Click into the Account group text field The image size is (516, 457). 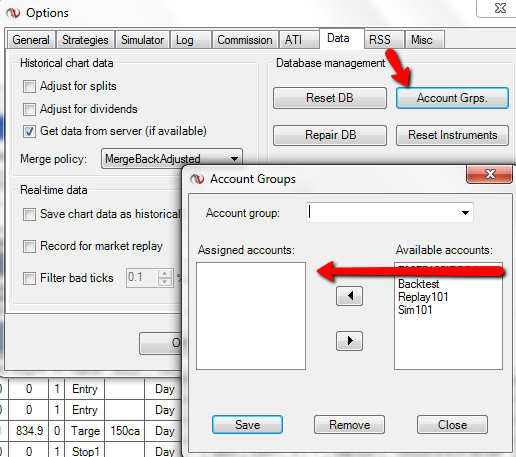[x=382, y=213]
